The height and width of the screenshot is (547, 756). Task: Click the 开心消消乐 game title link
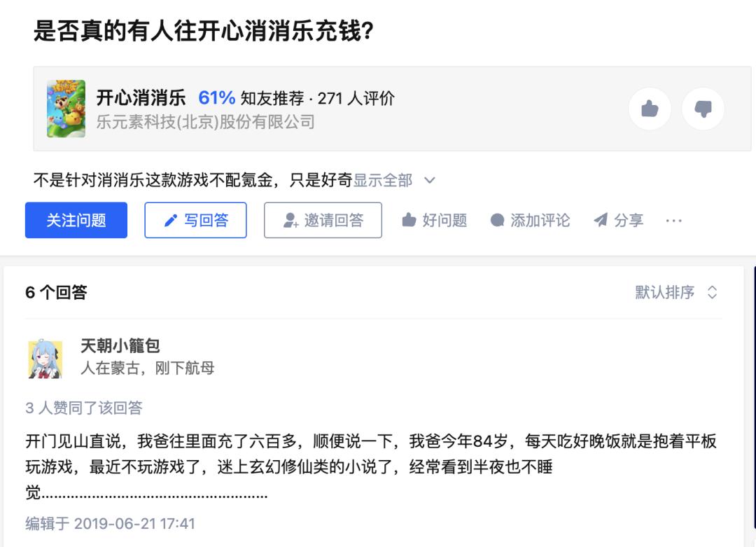141,98
